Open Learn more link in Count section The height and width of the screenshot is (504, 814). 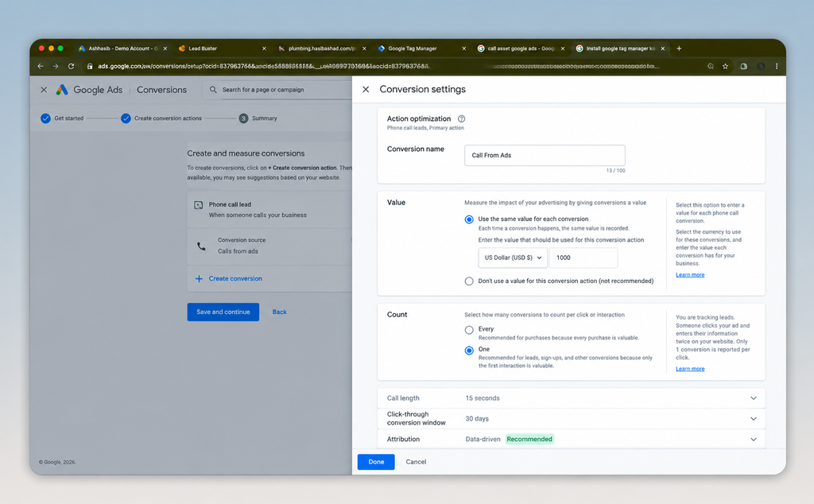point(690,369)
